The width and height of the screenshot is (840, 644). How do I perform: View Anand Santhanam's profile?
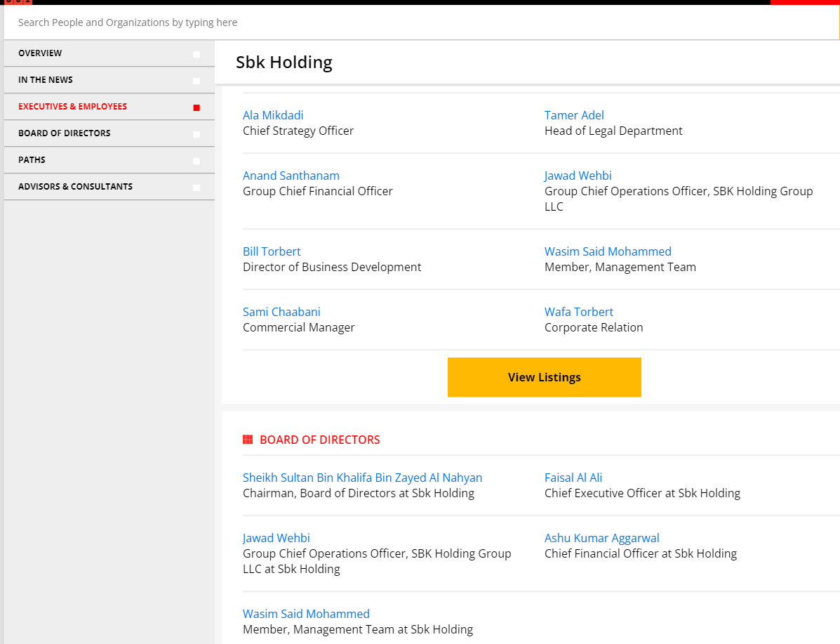pyautogui.click(x=291, y=176)
